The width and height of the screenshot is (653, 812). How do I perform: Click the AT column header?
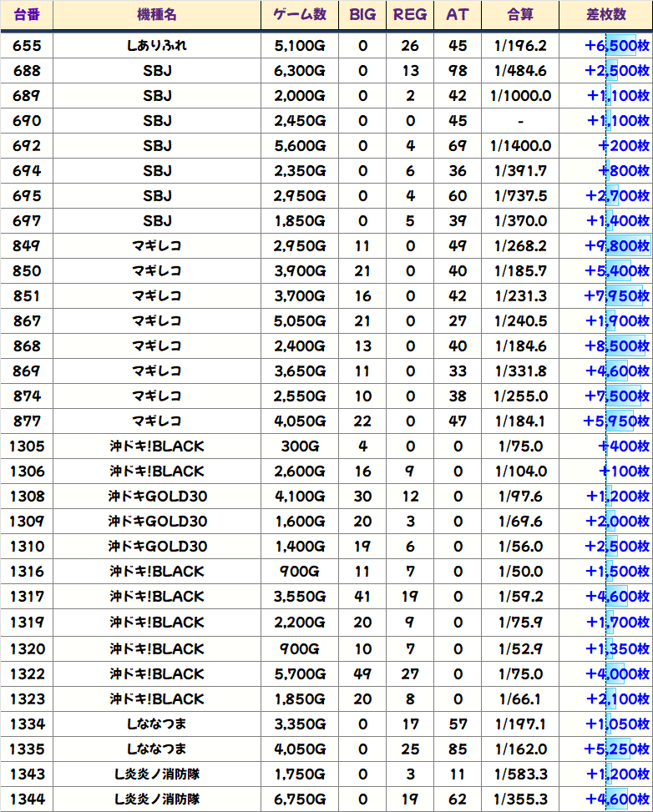458,15
